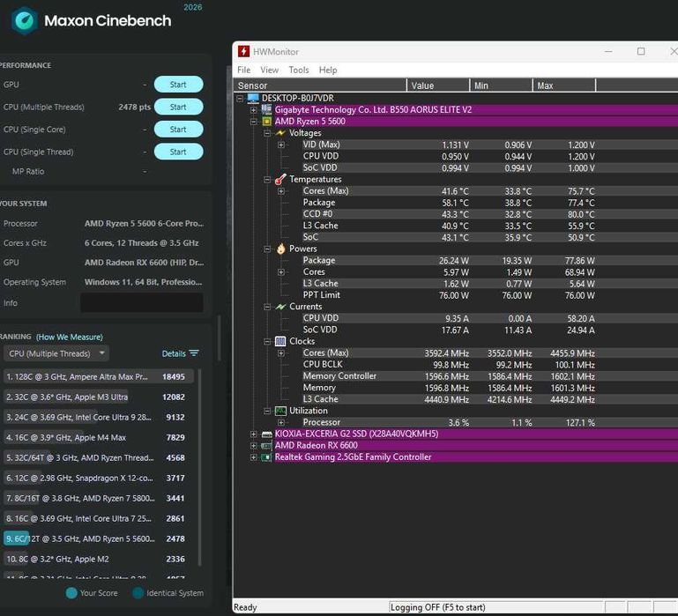Collapse the Clocks section
The height and width of the screenshot is (616, 678).
(x=267, y=342)
